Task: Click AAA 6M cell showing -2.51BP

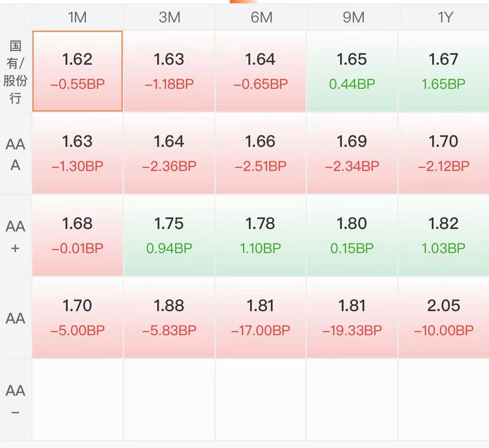Action: point(261,153)
